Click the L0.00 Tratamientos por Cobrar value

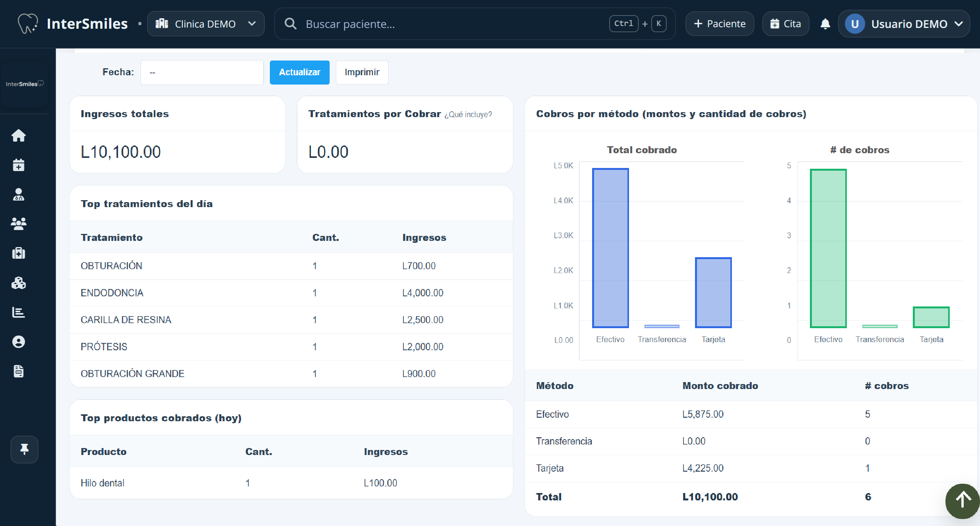(328, 152)
